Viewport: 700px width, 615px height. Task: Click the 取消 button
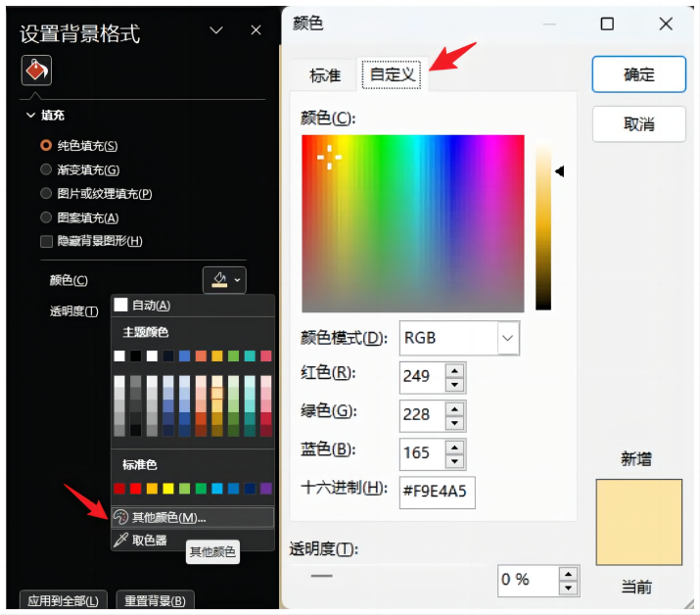click(x=639, y=123)
